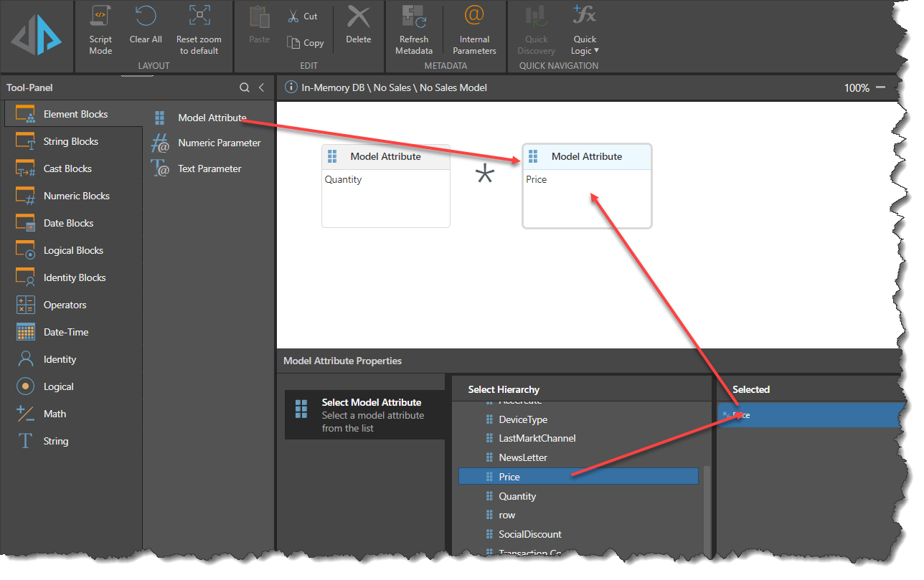Open the String functions category
The width and height of the screenshot is (924, 580).
click(x=72, y=441)
